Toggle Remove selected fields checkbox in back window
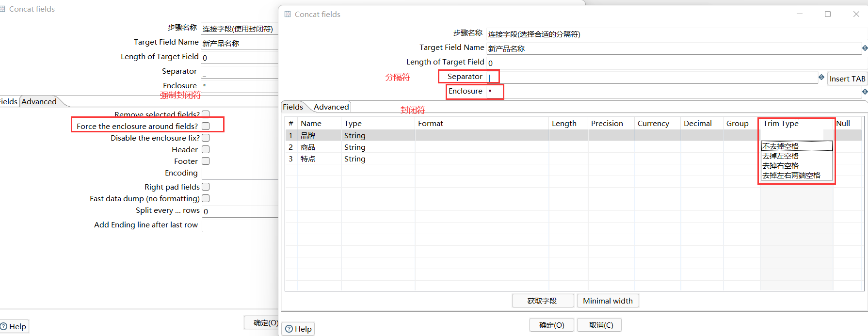Image resolution: width=868 pixels, height=336 pixels. pyautogui.click(x=206, y=114)
